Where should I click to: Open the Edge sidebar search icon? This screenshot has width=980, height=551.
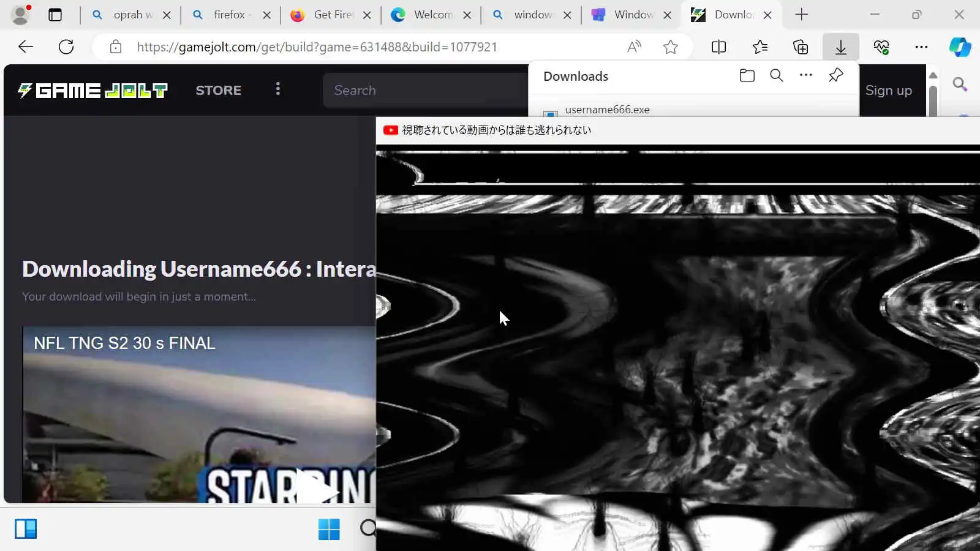pos(960,84)
